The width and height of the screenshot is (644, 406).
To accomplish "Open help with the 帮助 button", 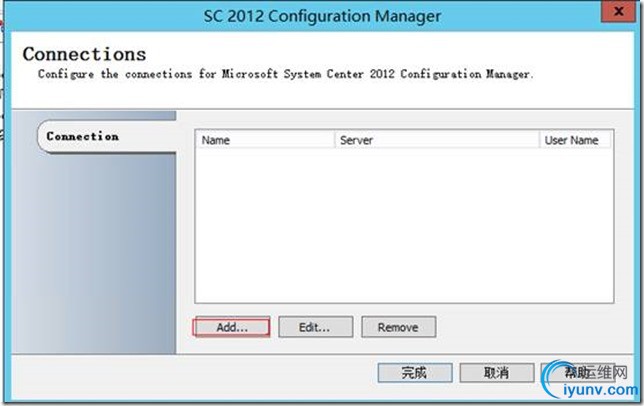I will click(x=578, y=372).
